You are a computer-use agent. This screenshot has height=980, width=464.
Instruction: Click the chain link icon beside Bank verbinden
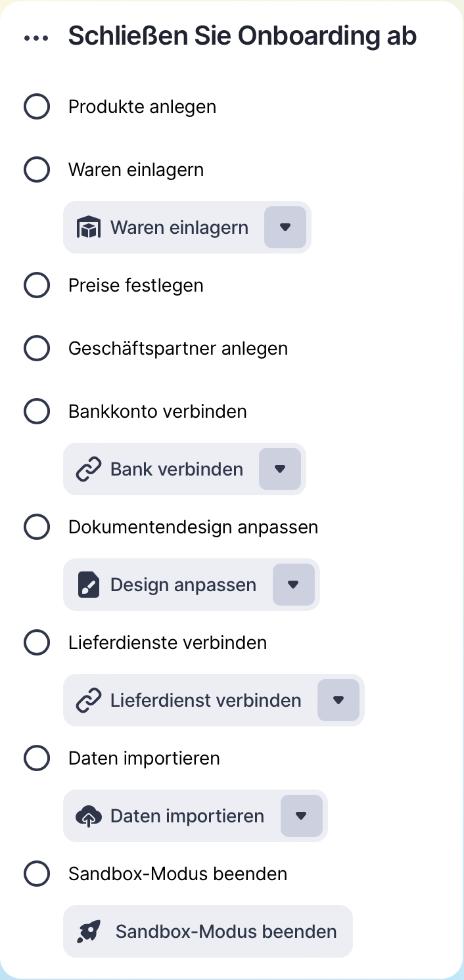click(89, 470)
